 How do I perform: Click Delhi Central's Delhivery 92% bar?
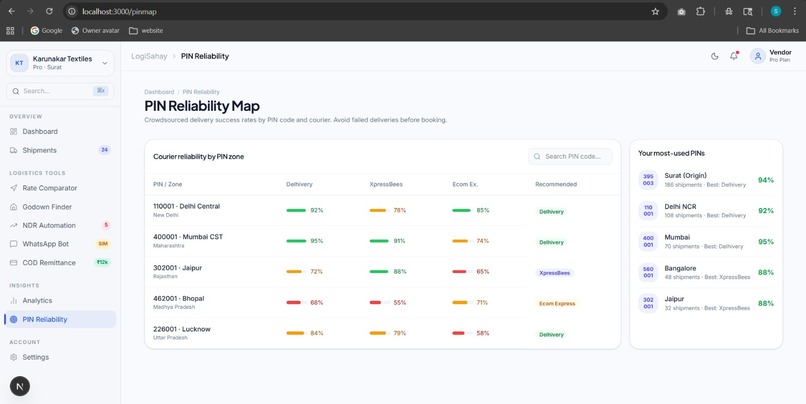pyautogui.click(x=297, y=210)
